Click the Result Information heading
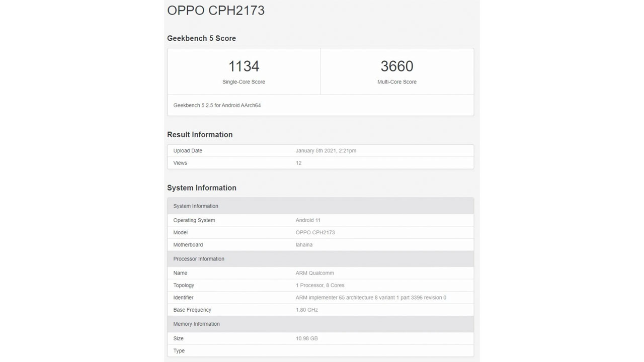This screenshot has height=362, width=644. 200,135
